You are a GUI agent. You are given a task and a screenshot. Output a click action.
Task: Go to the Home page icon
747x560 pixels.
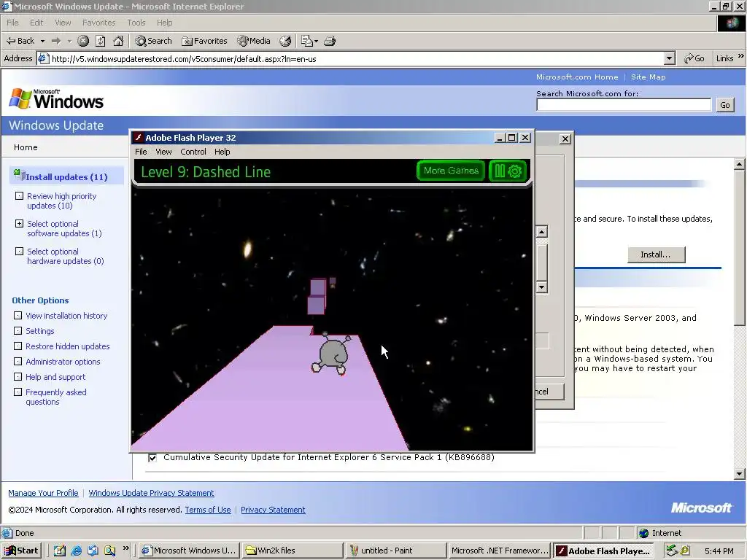coord(118,41)
